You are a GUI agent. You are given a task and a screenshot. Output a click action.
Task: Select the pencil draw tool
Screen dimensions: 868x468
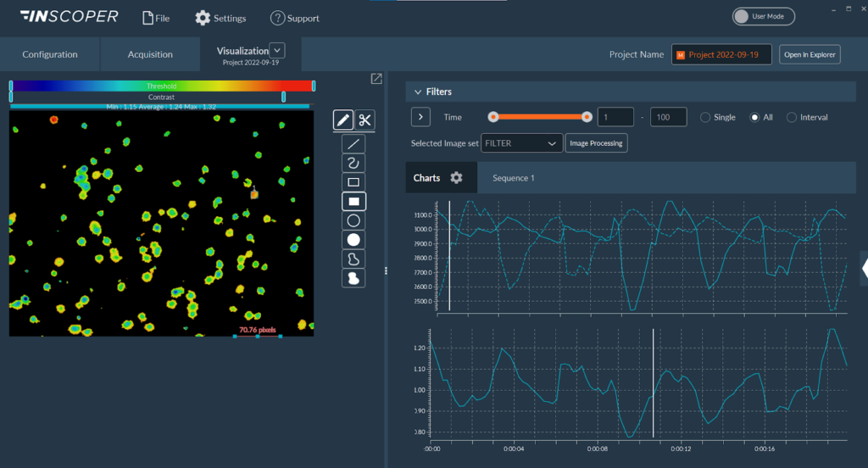tap(343, 120)
